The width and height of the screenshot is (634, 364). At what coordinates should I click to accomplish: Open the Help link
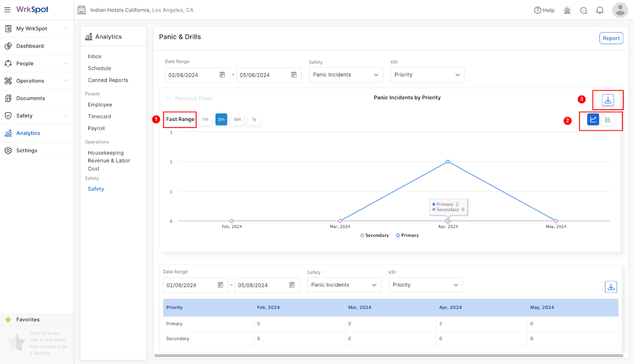(x=544, y=10)
